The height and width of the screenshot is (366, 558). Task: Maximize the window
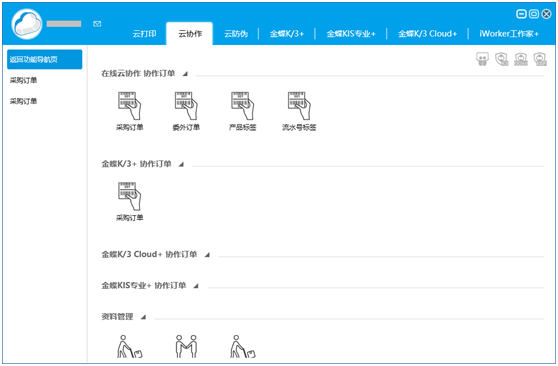click(534, 14)
